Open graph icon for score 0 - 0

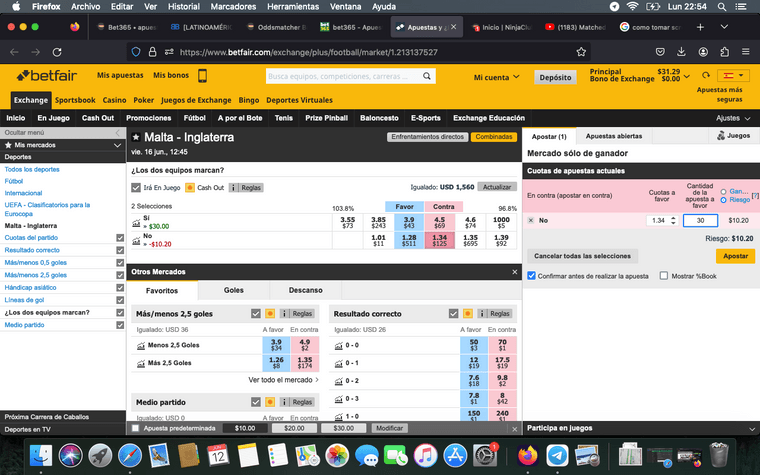point(338,346)
